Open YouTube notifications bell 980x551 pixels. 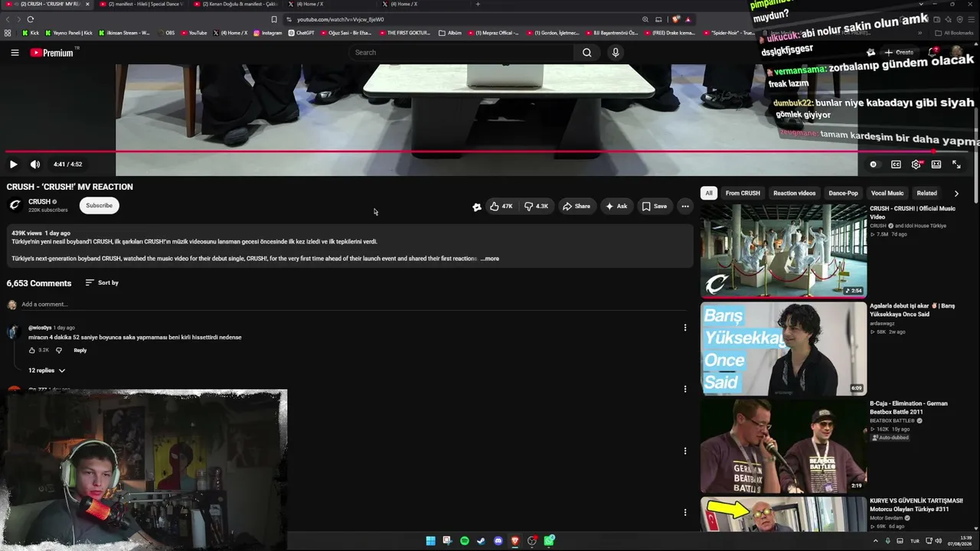tap(933, 52)
